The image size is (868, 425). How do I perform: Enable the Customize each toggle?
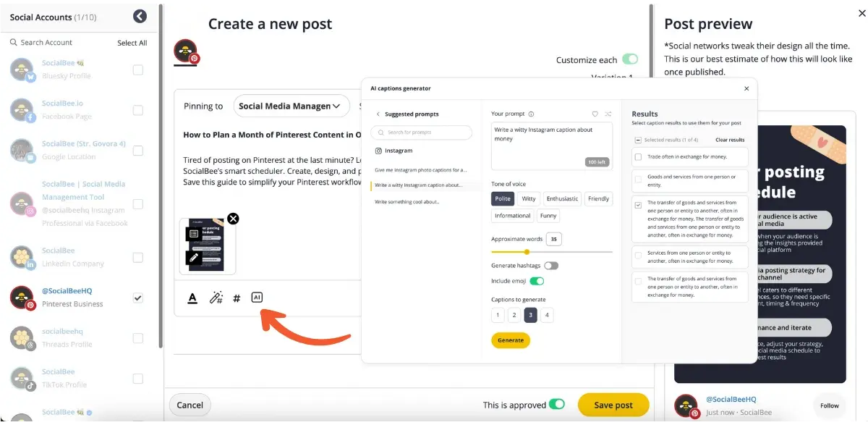click(x=629, y=57)
